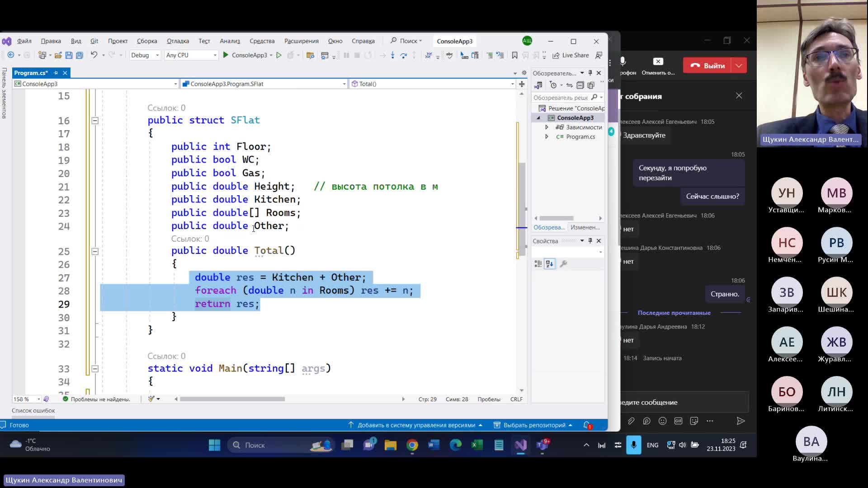Click the Step Over arrow icon

click(403, 55)
